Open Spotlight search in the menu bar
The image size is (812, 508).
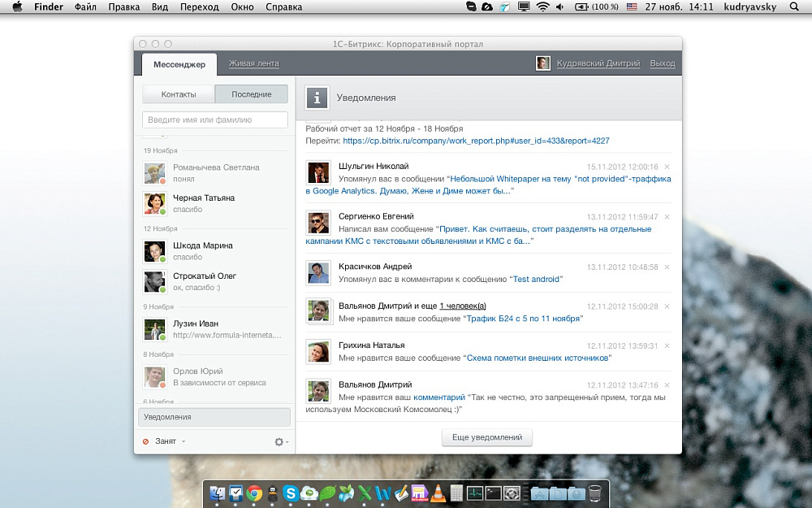tap(794, 7)
